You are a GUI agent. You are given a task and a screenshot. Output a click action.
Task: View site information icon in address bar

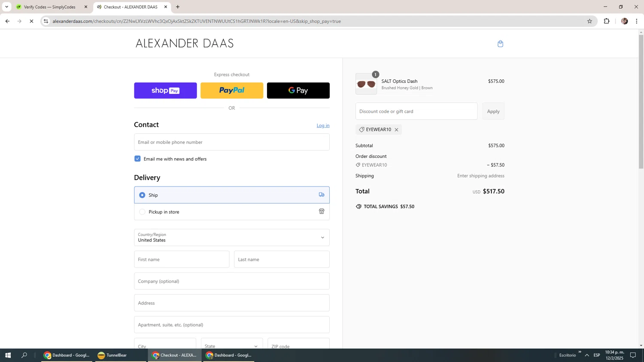click(x=46, y=21)
